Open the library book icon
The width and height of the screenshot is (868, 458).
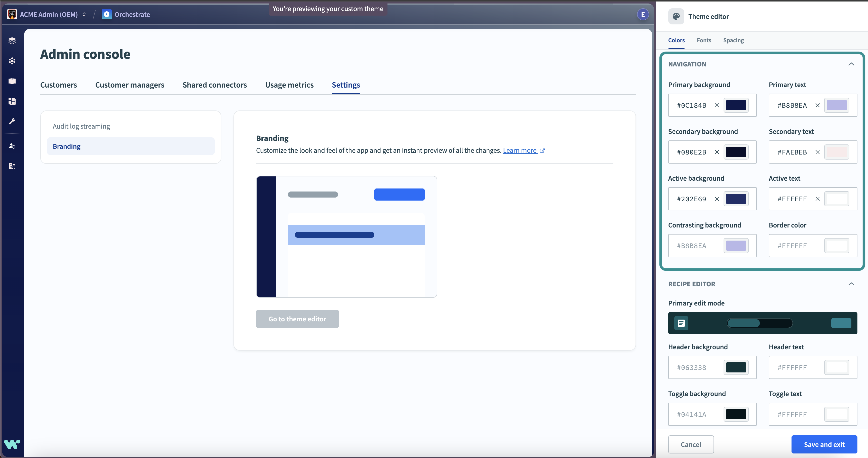(12, 81)
